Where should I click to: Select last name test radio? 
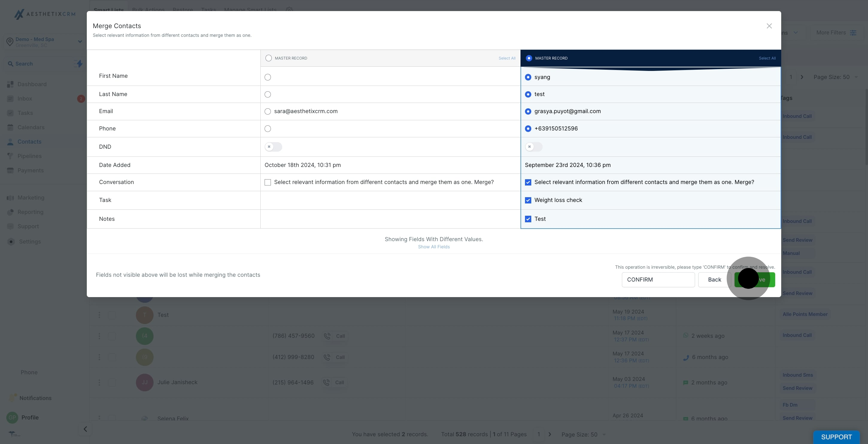tap(528, 94)
